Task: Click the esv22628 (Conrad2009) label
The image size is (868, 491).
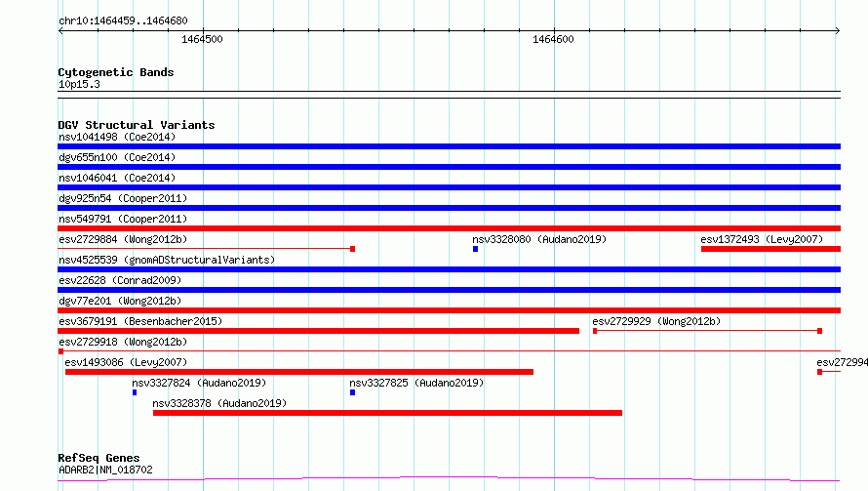Action: [x=120, y=280]
